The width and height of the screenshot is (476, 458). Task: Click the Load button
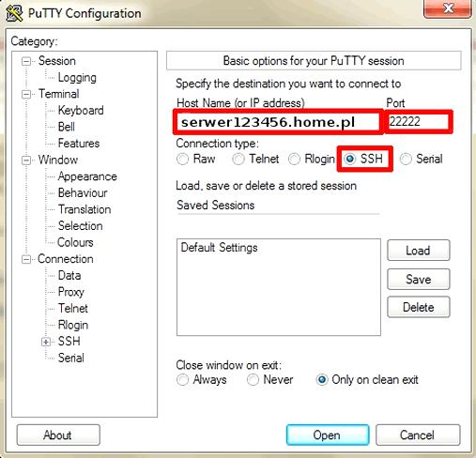(x=419, y=251)
